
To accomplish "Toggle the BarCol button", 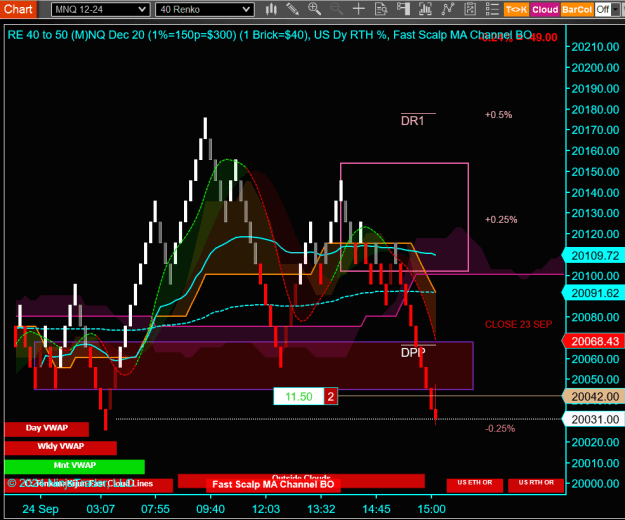I will pos(577,9).
